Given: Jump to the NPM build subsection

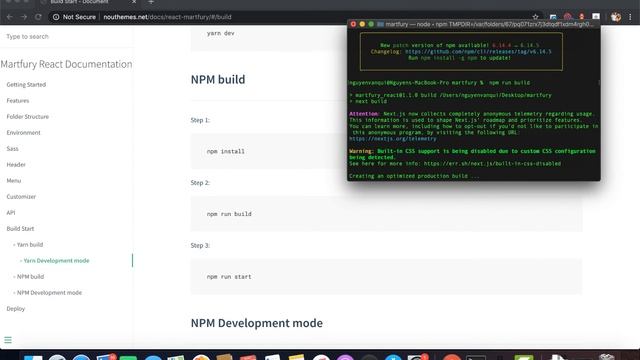Looking at the screenshot, I should click(30, 276).
